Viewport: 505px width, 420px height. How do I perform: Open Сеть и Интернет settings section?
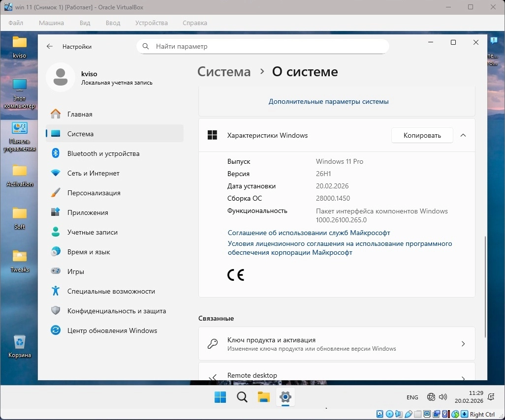93,173
